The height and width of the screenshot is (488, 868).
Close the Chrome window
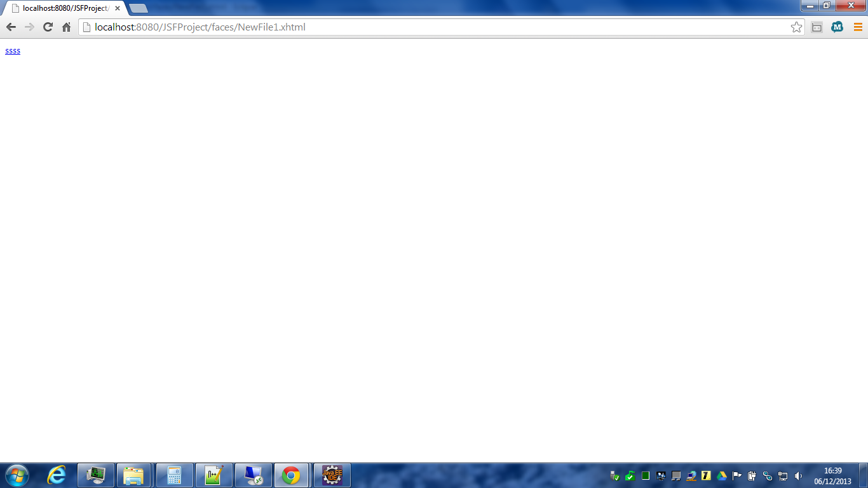[850, 5]
